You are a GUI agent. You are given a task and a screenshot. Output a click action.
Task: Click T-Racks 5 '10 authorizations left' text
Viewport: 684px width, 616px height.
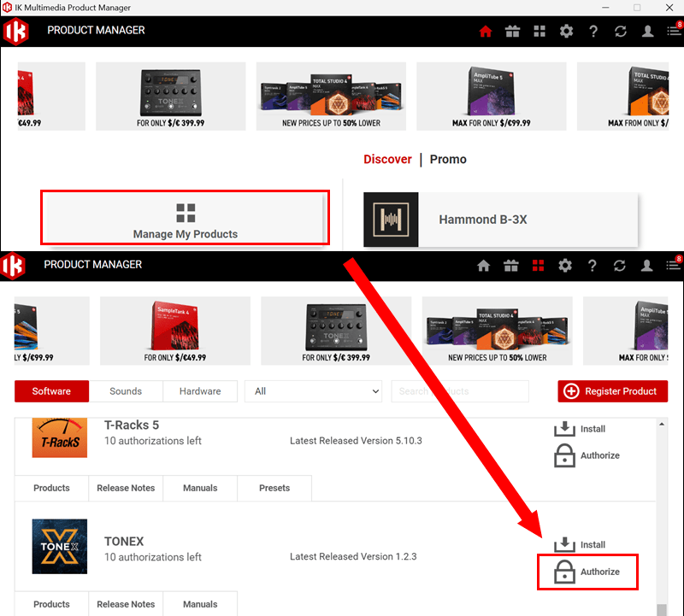click(153, 441)
